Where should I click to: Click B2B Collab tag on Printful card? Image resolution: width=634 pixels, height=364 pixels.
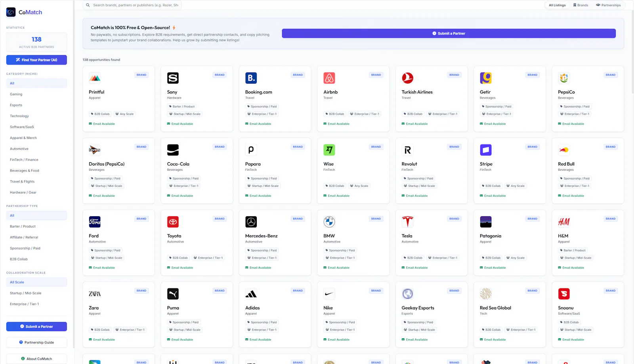(x=100, y=114)
